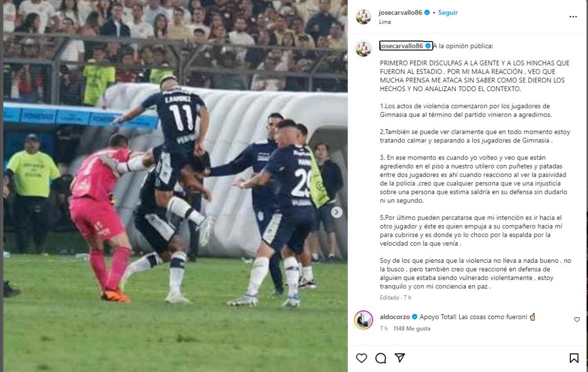Click the verified badge beside the header username

click(x=427, y=13)
